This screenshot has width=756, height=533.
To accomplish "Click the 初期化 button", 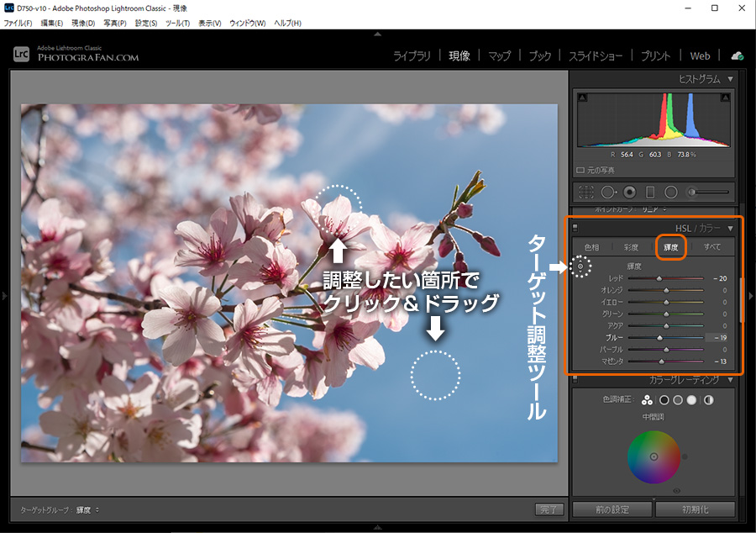I will tap(695, 509).
